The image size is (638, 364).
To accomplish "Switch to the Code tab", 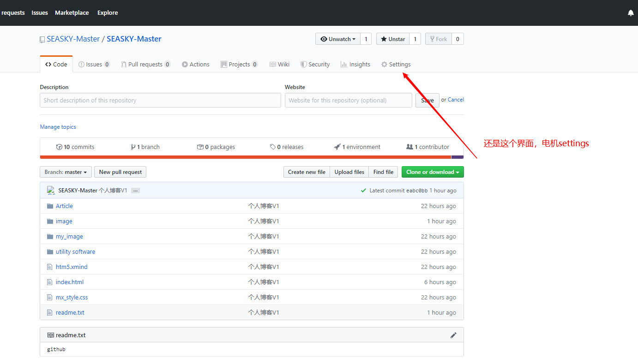I will tap(56, 65).
